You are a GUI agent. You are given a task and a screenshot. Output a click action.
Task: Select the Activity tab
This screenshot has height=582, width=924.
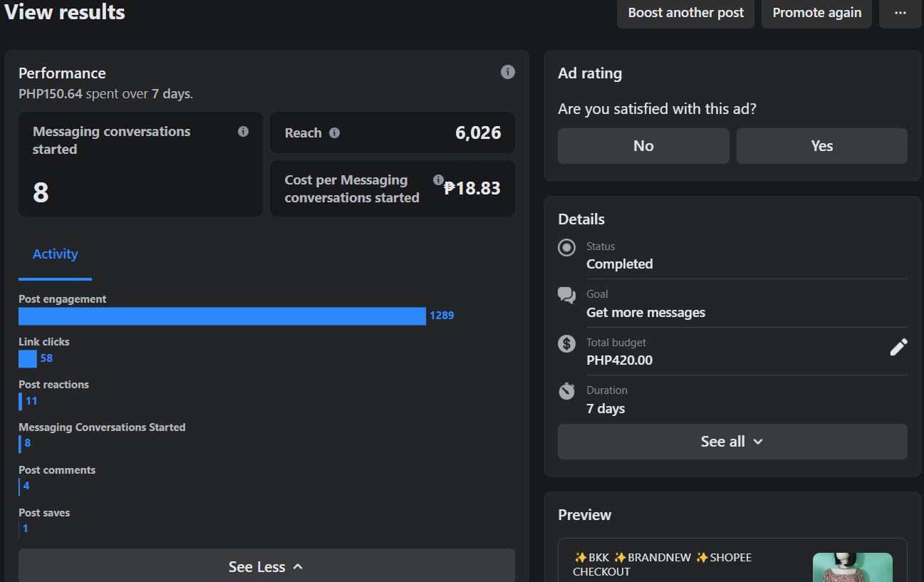56,254
